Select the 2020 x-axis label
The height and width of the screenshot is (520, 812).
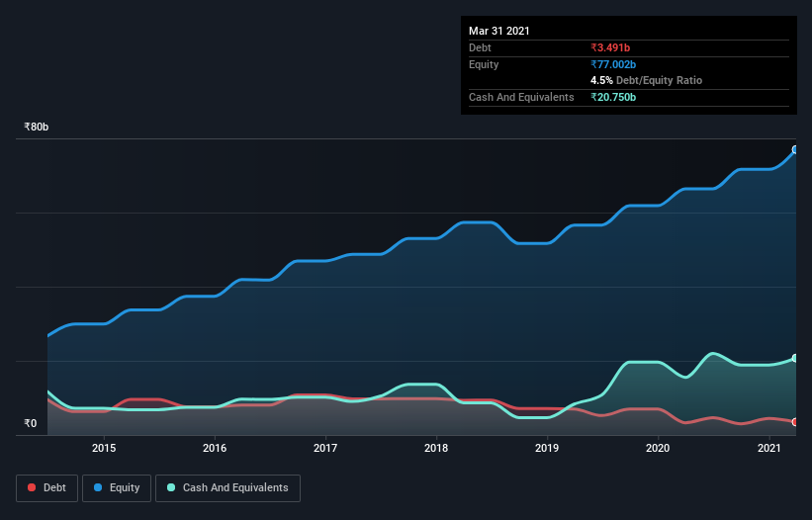point(658,448)
